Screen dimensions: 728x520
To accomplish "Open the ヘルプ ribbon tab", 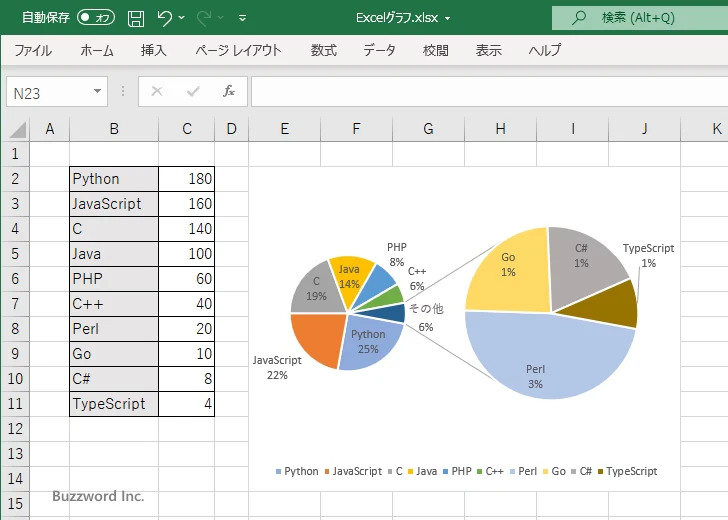I will click(x=545, y=50).
